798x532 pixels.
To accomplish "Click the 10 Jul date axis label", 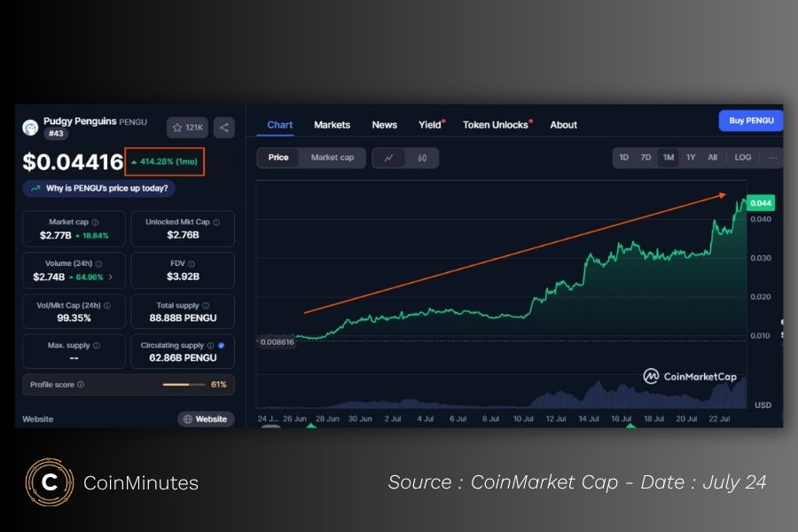I will coord(523,419).
